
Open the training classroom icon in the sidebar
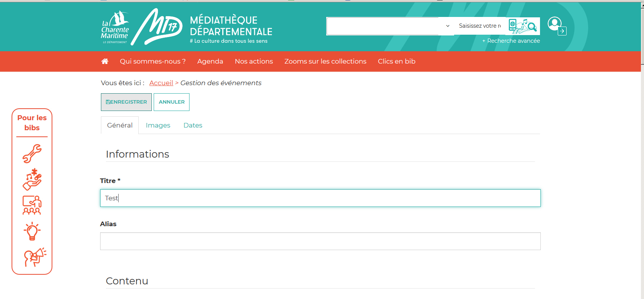[32, 205]
